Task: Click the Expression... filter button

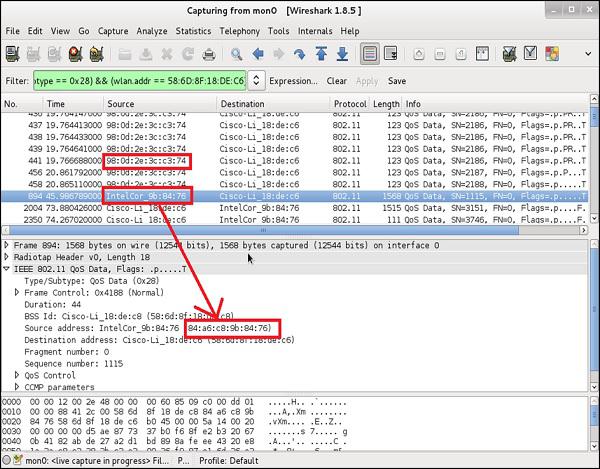Action: click(293, 81)
